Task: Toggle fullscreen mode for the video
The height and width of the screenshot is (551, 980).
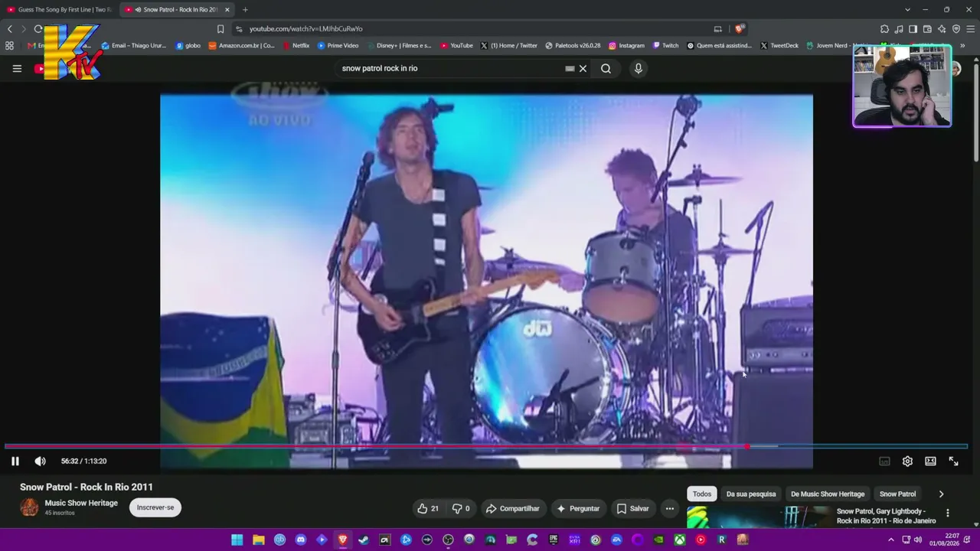Action: tap(953, 461)
